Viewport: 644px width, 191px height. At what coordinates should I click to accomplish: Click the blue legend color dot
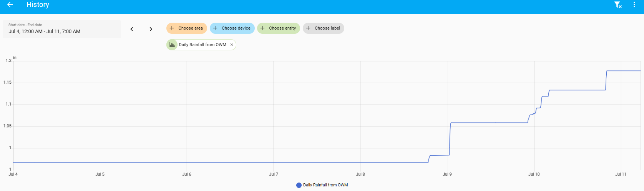[299, 185]
